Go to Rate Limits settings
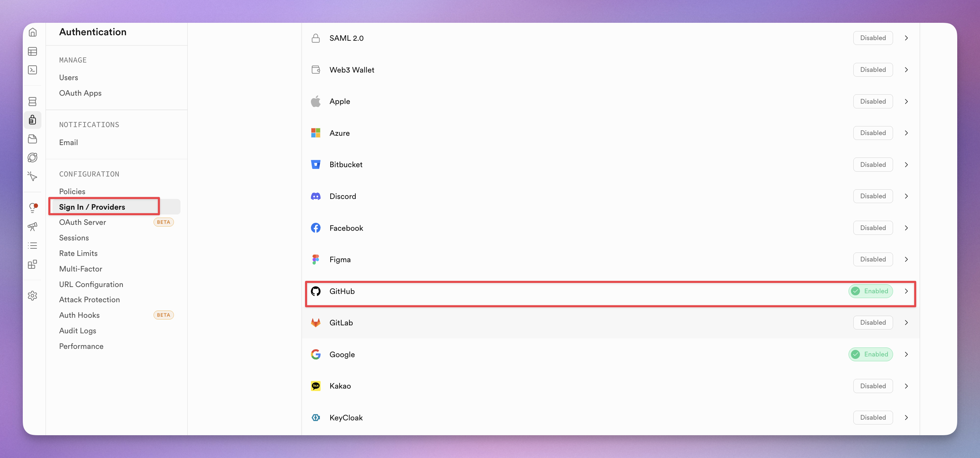Viewport: 980px width, 458px height. click(x=78, y=254)
